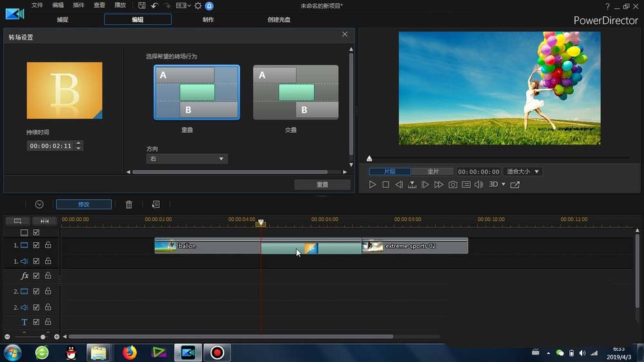Open the 适合大小 preview size dropdown

[x=522, y=172]
